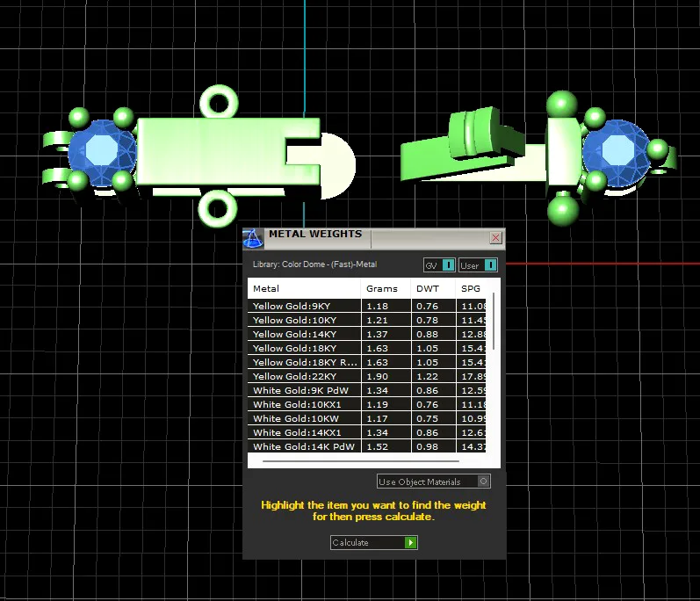This screenshot has height=601, width=700.
Task: Sort by the Metal column header
Action: point(304,288)
